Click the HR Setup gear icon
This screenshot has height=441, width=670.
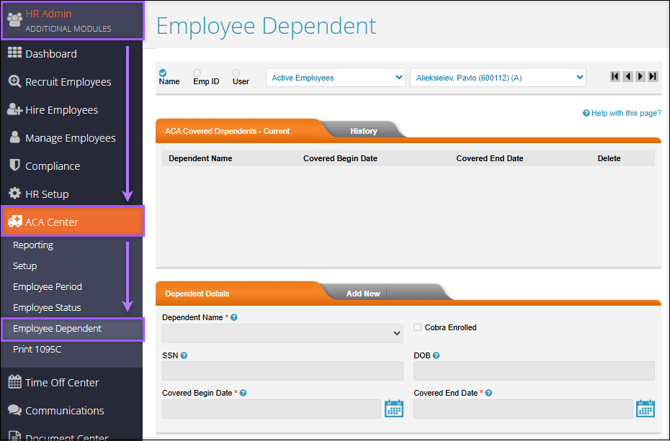(x=15, y=193)
